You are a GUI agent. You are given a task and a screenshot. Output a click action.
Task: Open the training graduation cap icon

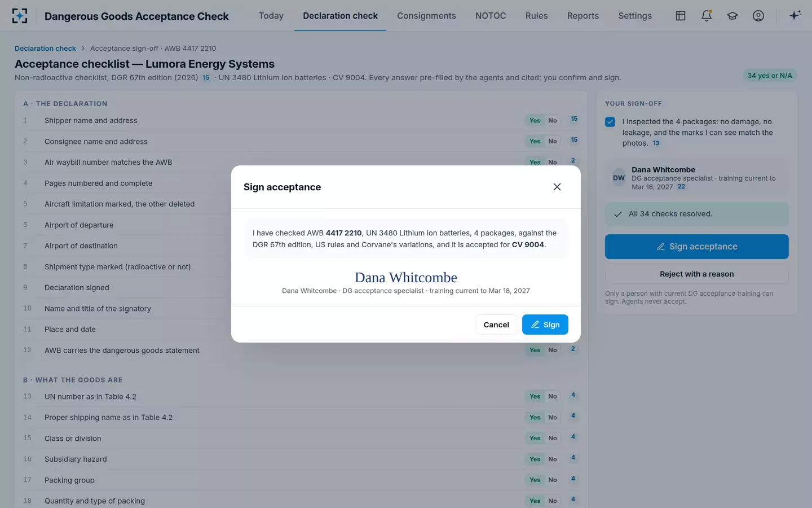pyautogui.click(x=732, y=16)
